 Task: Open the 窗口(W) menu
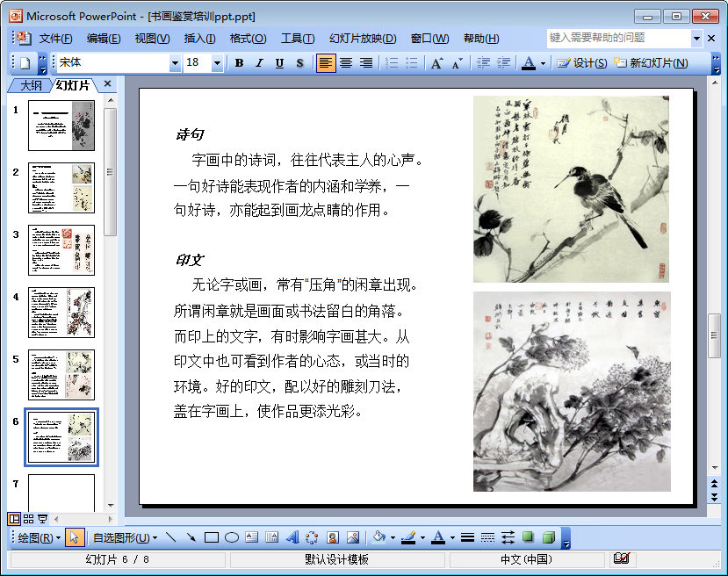point(430,39)
